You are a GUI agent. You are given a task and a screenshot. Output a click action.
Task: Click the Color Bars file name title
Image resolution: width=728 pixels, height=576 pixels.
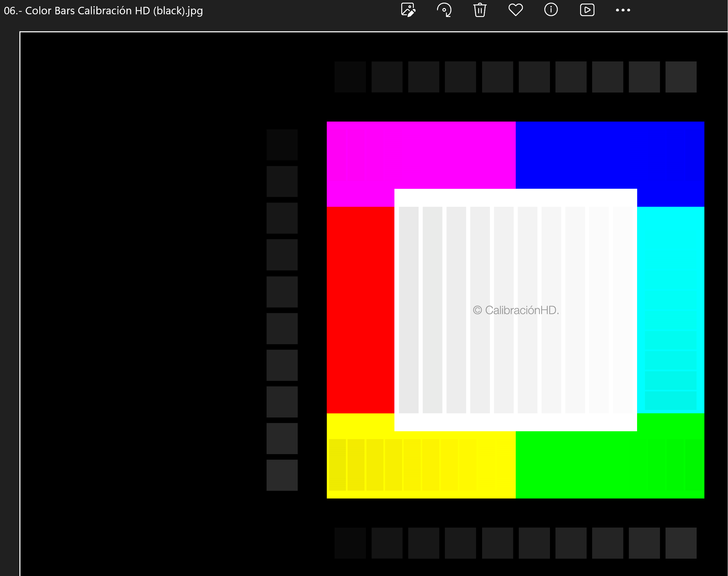pos(103,11)
